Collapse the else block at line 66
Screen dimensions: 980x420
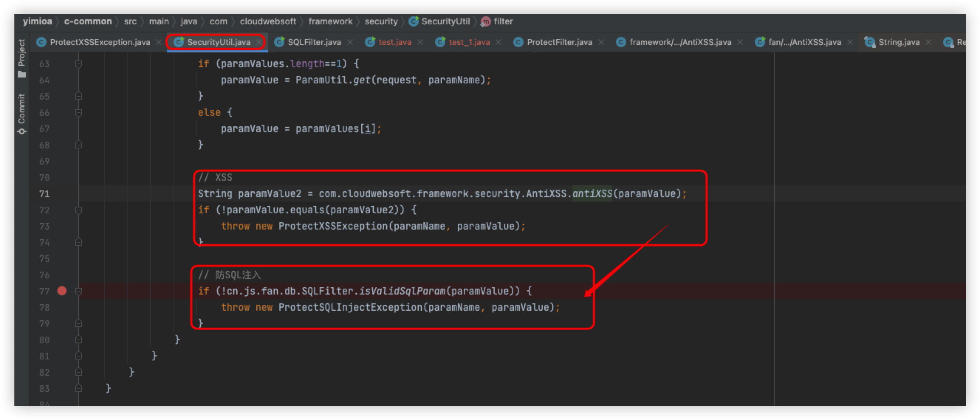tap(79, 113)
